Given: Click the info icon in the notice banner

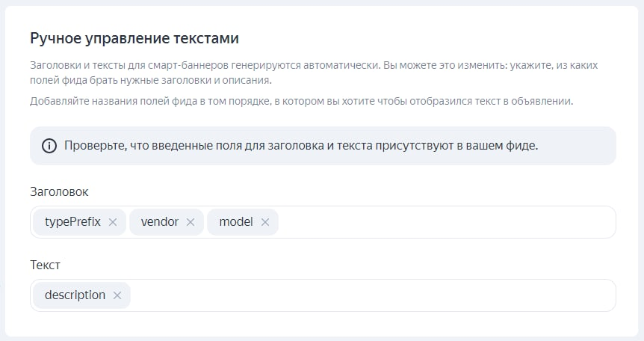Looking at the screenshot, I should [49, 146].
